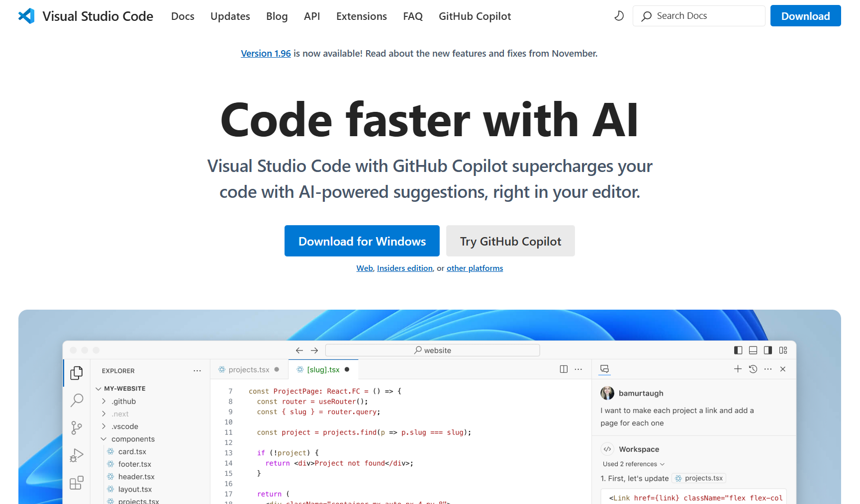The width and height of the screenshot is (860, 504).
Task: Click the card.tsx React file icon
Action: (111, 451)
